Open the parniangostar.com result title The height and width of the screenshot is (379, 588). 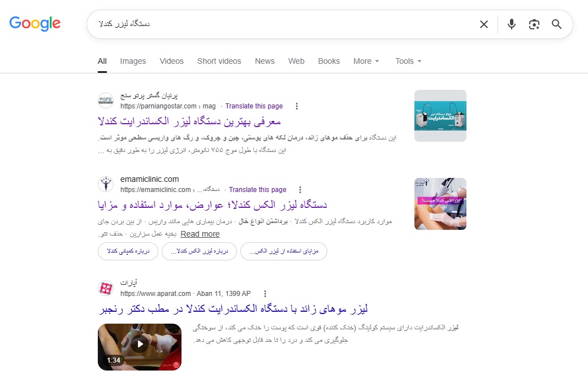(x=189, y=121)
